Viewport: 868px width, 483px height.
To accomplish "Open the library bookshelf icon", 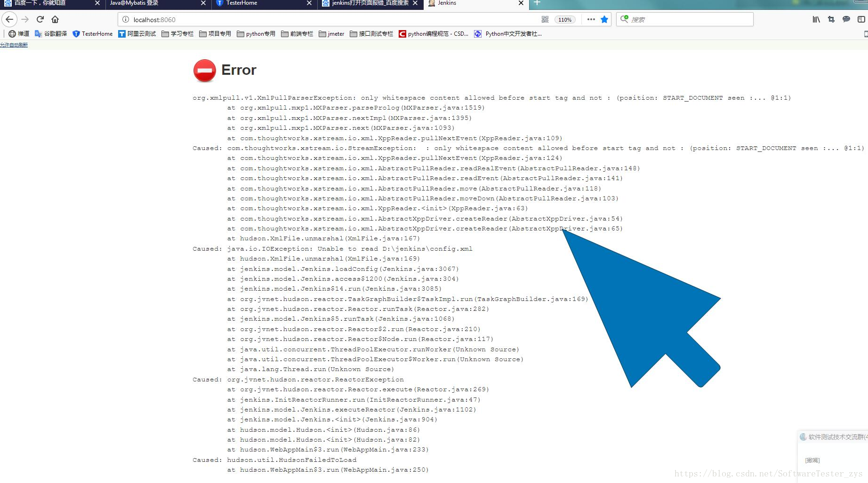I will [x=816, y=19].
